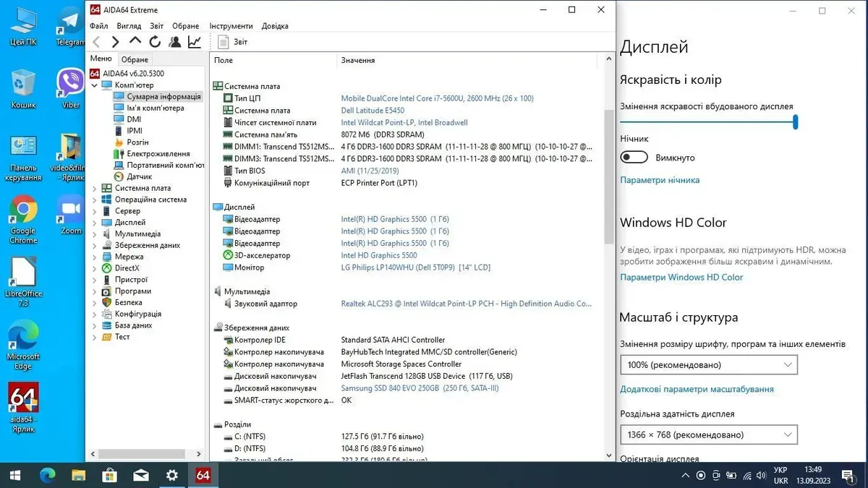
Task: Click the Up arrow toolbar icon
Action: pyautogui.click(x=135, y=42)
